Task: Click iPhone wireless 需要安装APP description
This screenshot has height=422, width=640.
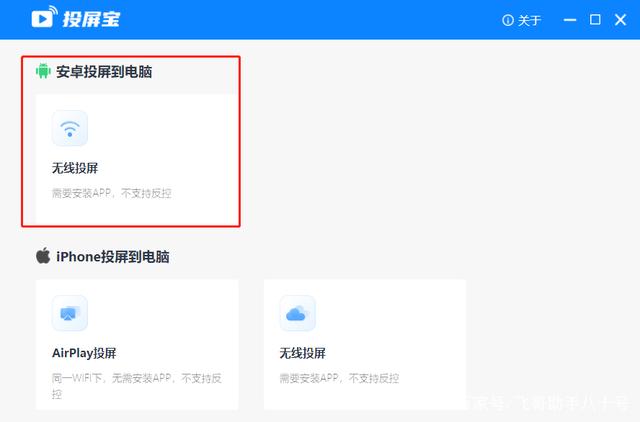Action: point(339,378)
